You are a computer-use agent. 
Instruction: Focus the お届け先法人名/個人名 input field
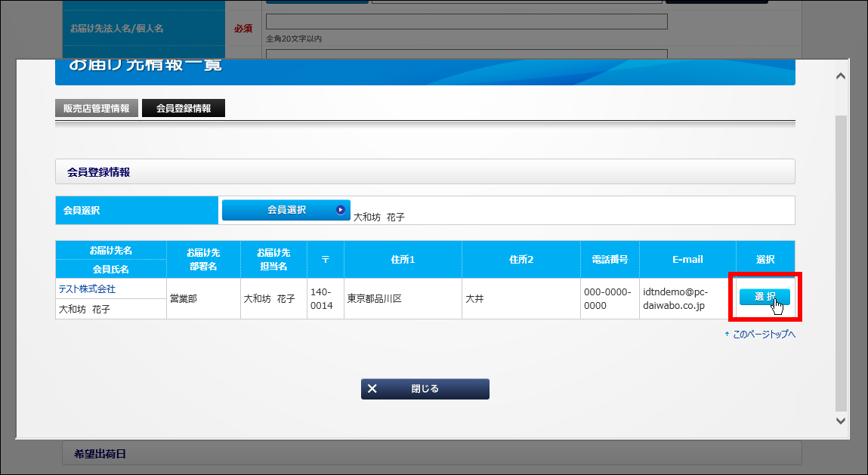pos(466,21)
